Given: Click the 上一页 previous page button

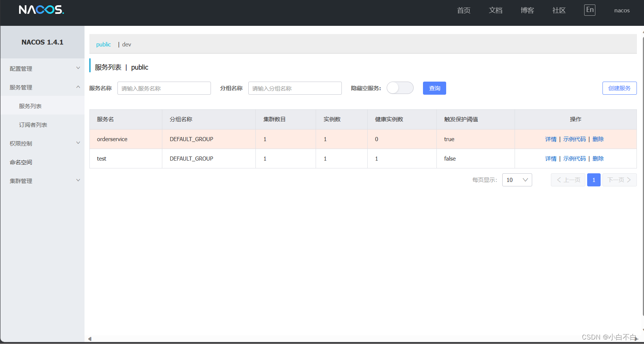Looking at the screenshot, I should coord(568,180).
